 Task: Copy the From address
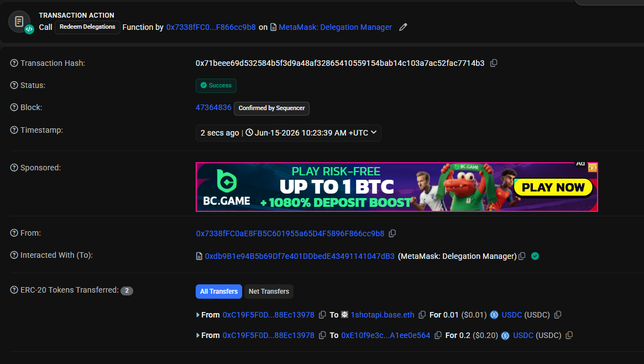[x=392, y=233]
